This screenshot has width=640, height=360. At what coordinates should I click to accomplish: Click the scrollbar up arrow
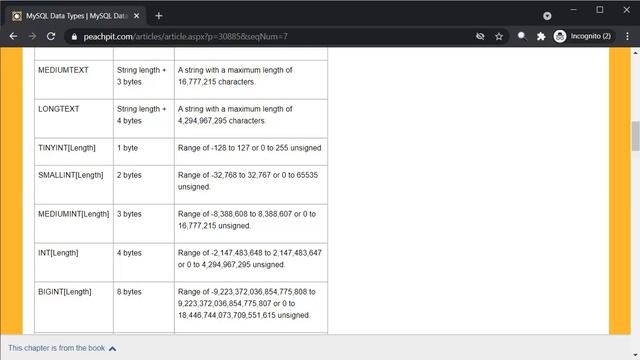[x=635, y=53]
